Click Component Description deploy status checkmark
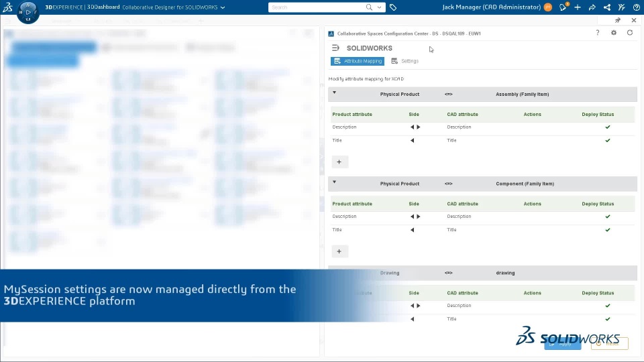 (608, 217)
